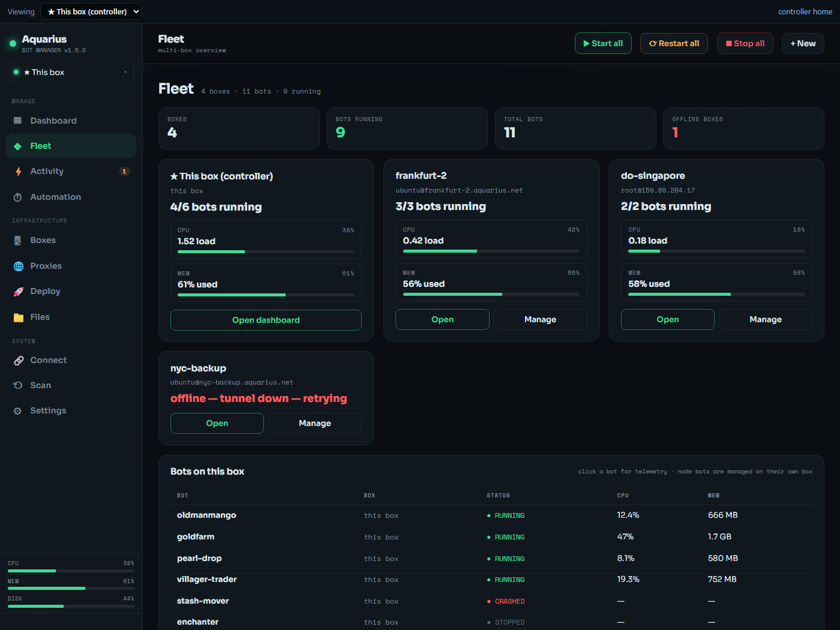Click the OFFLINE BOXES 1 stat card
Viewport: 840px width, 630px height.
coord(743,128)
